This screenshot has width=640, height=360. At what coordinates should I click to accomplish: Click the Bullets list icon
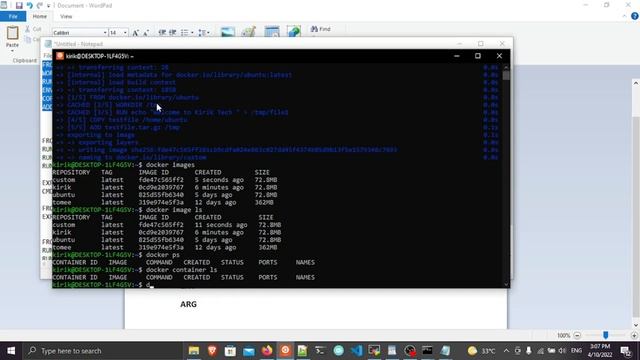pyautogui.click(x=184, y=32)
